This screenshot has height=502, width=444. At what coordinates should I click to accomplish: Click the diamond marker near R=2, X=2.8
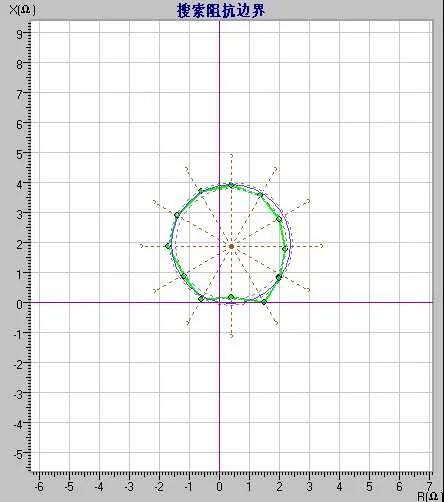279,219
